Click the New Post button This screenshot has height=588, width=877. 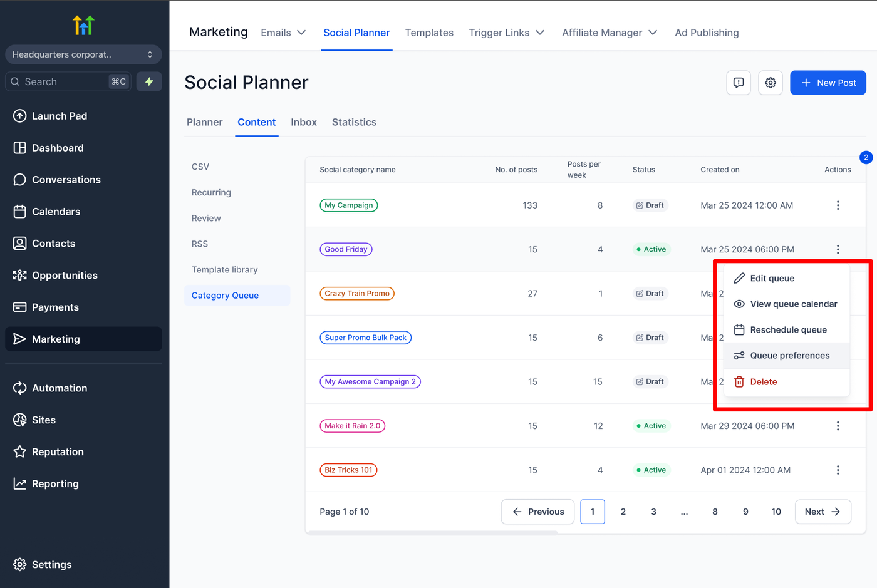(828, 83)
